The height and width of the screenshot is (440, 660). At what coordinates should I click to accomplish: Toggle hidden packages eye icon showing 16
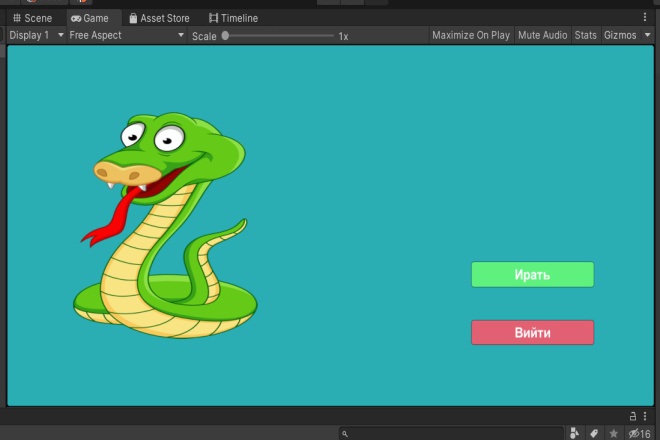tap(639, 433)
